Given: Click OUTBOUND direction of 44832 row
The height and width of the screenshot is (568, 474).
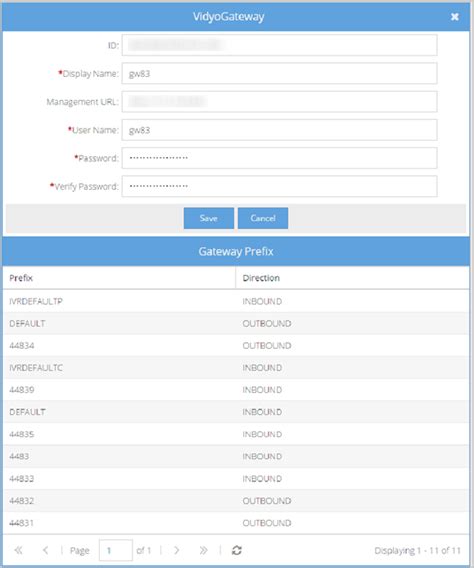Looking at the screenshot, I should (x=267, y=501).
